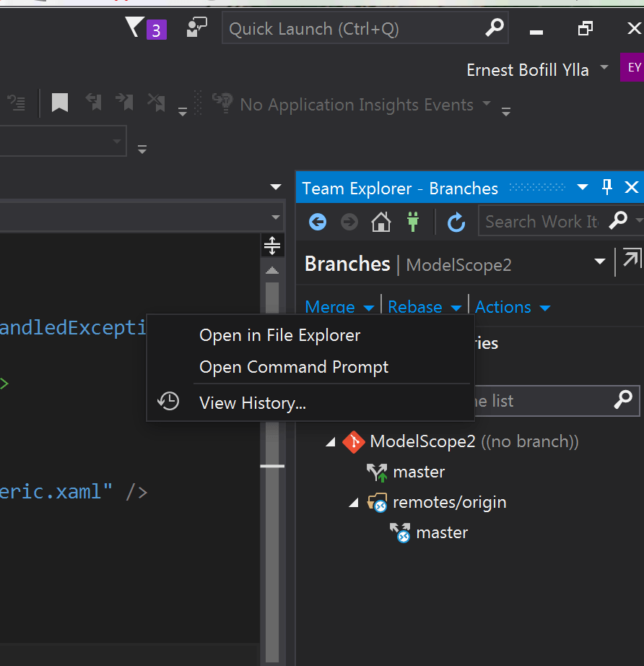
Task: Select the local master branch
Action: click(x=418, y=472)
